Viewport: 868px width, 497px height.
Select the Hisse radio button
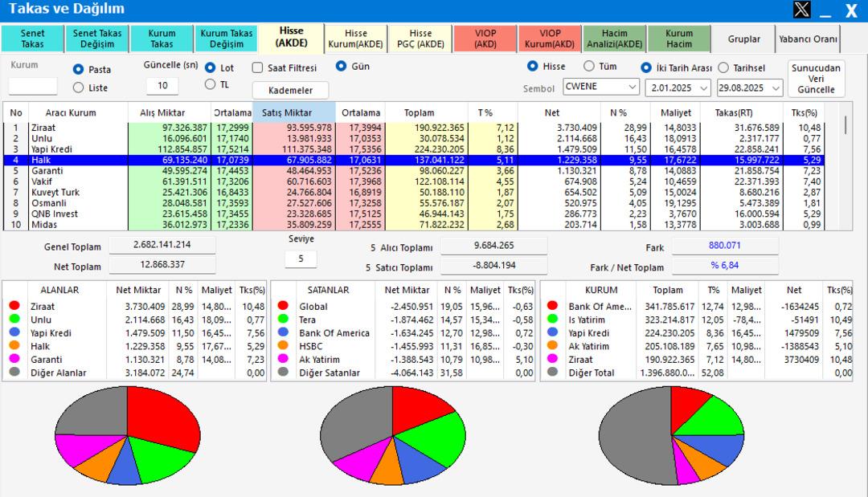point(532,66)
